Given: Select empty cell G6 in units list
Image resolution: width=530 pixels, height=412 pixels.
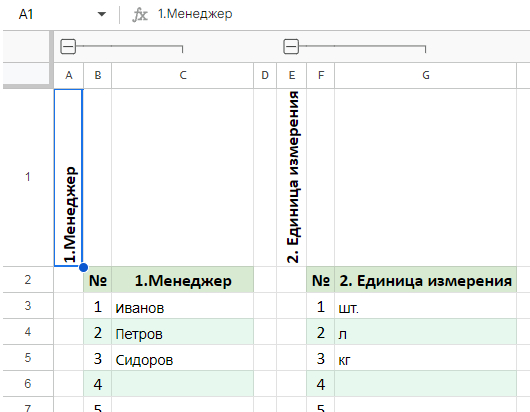Looking at the screenshot, I should pos(426,384).
